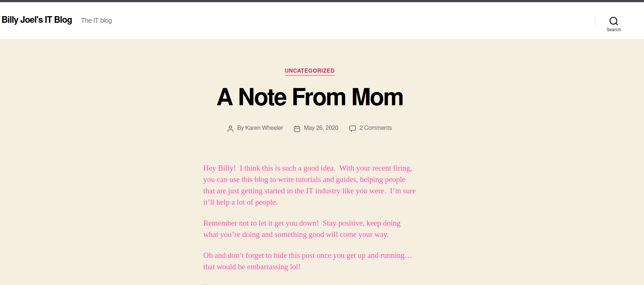Click the calendar glyph before May 26, 2020
644x285 pixels.
(x=297, y=128)
